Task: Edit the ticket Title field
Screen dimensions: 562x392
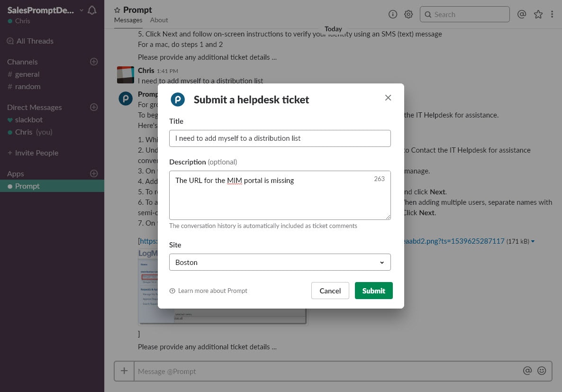Action: click(280, 138)
